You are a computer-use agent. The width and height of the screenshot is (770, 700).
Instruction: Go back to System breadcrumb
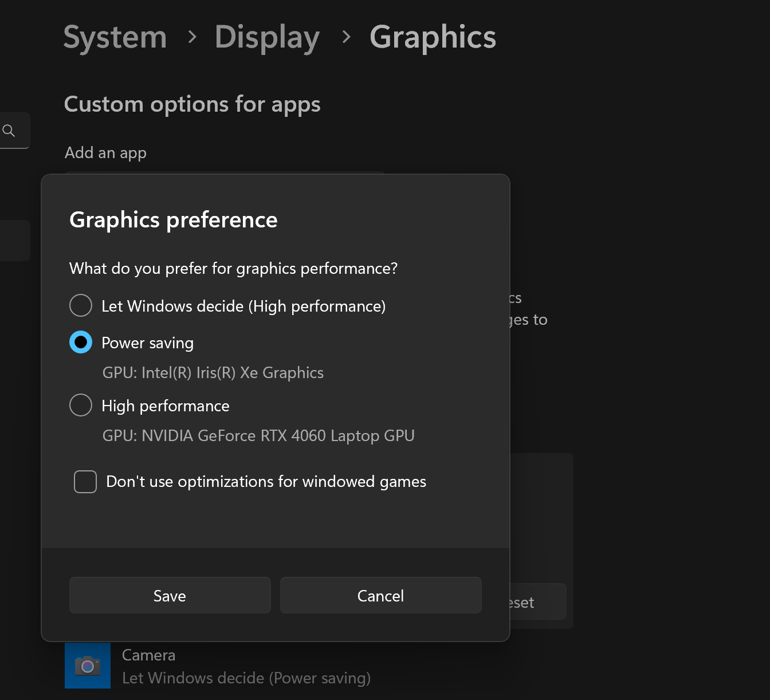click(115, 37)
